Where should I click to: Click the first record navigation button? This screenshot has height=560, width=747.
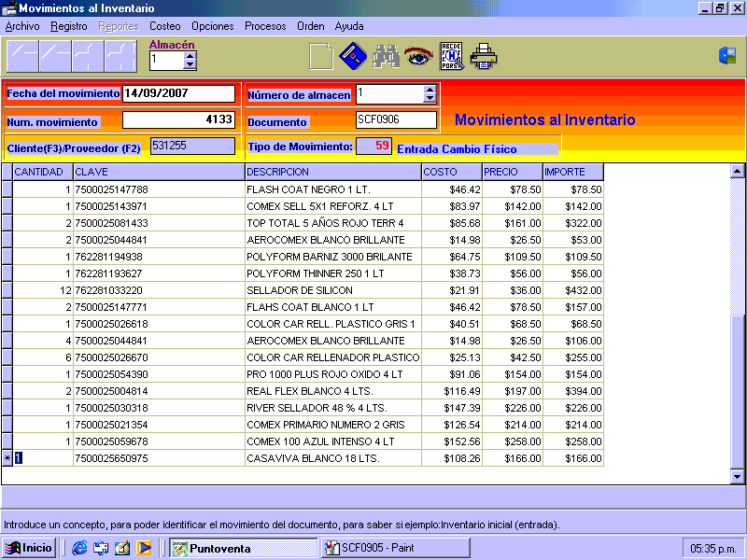click(x=22, y=57)
